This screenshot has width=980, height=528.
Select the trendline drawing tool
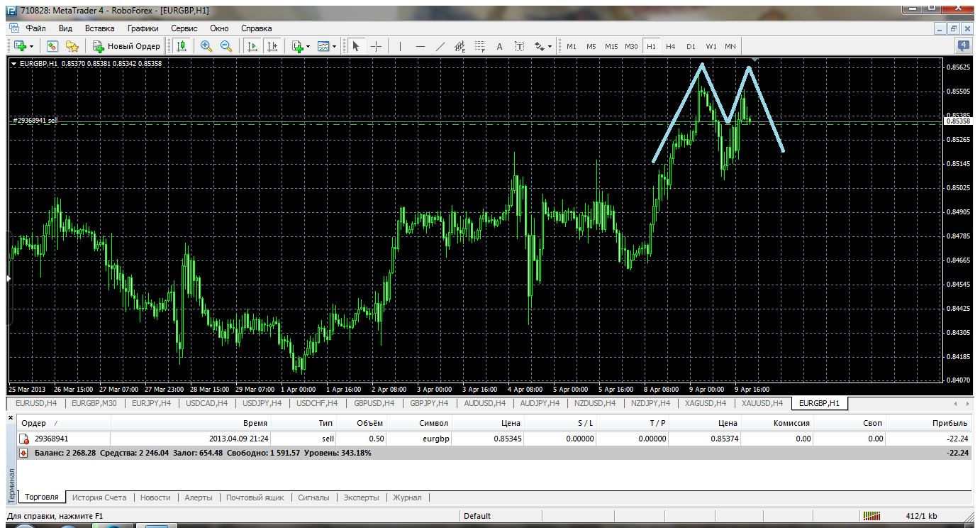point(440,46)
